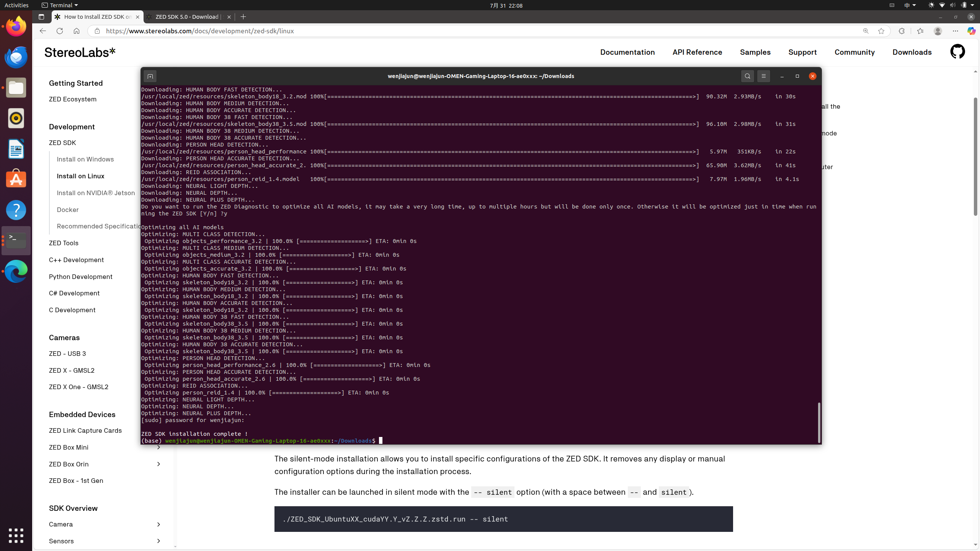Viewport: 980px width, 551px height.
Task: Show Applications grid button
Action: [x=16, y=535]
